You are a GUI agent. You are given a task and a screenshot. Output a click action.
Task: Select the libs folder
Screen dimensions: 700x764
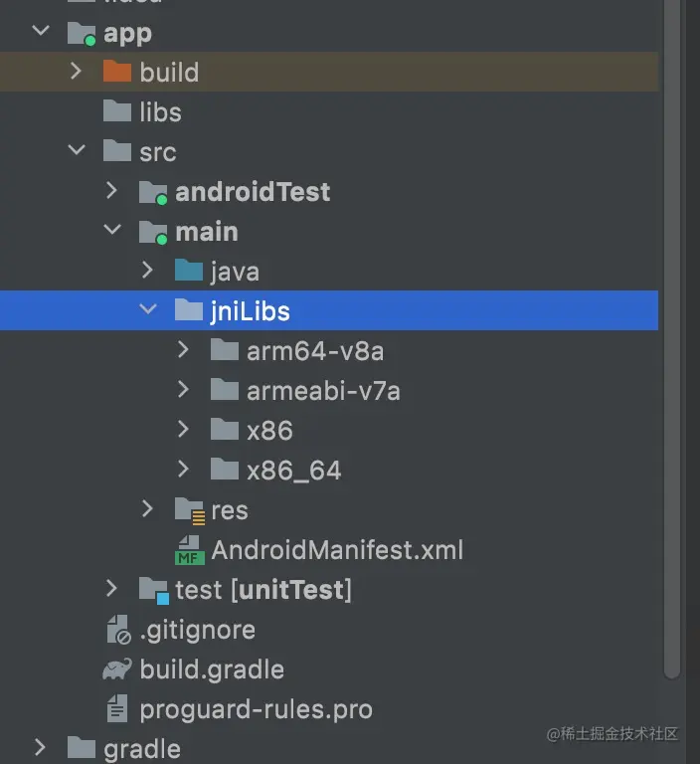pyautogui.click(x=159, y=111)
